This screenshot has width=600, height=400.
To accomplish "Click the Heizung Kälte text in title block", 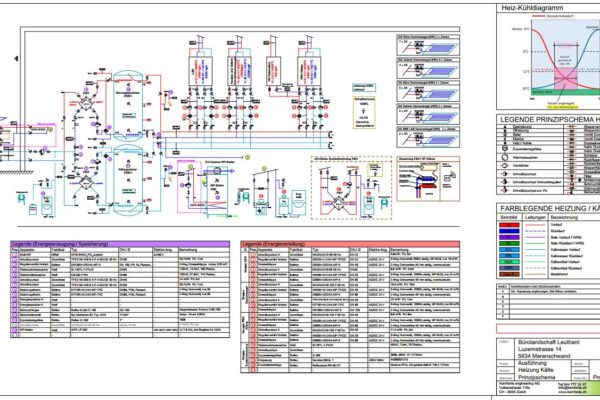I will [536, 370].
